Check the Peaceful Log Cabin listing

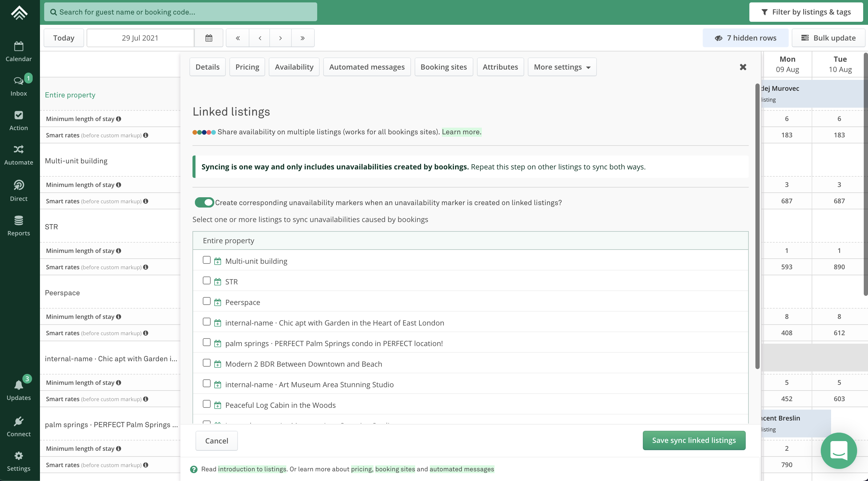[206, 404]
